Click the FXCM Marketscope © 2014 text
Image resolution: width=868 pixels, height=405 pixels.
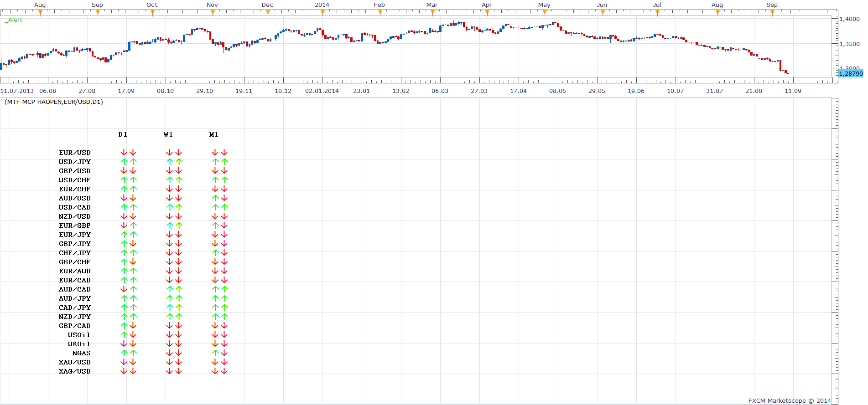pyautogui.click(x=790, y=401)
